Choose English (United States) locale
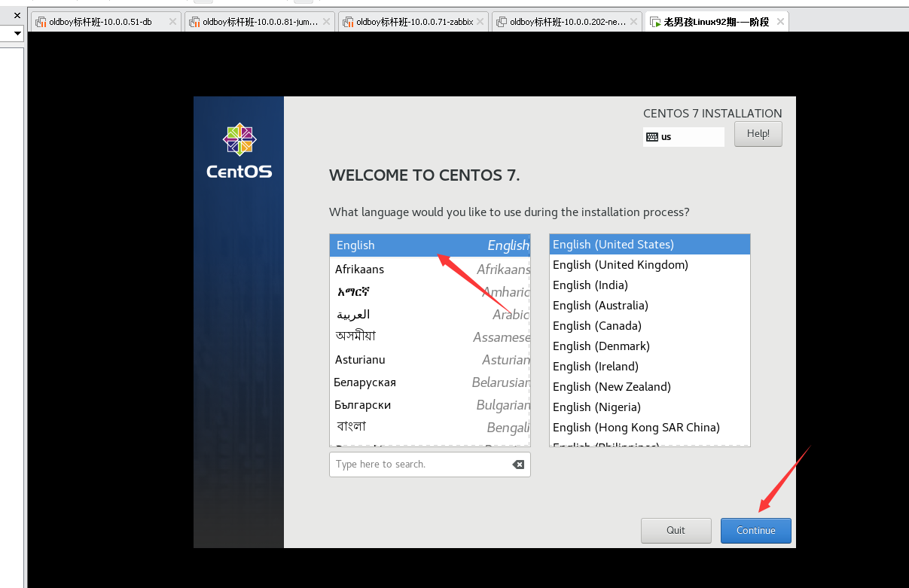 click(650, 244)
